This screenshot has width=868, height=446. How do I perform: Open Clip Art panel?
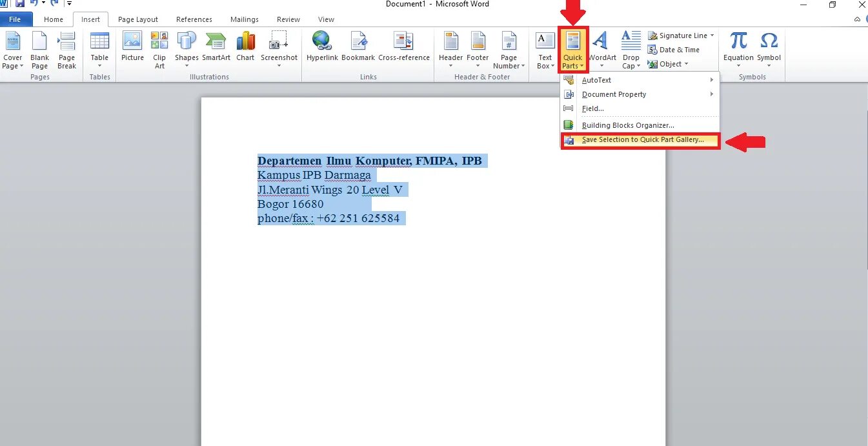159,50
